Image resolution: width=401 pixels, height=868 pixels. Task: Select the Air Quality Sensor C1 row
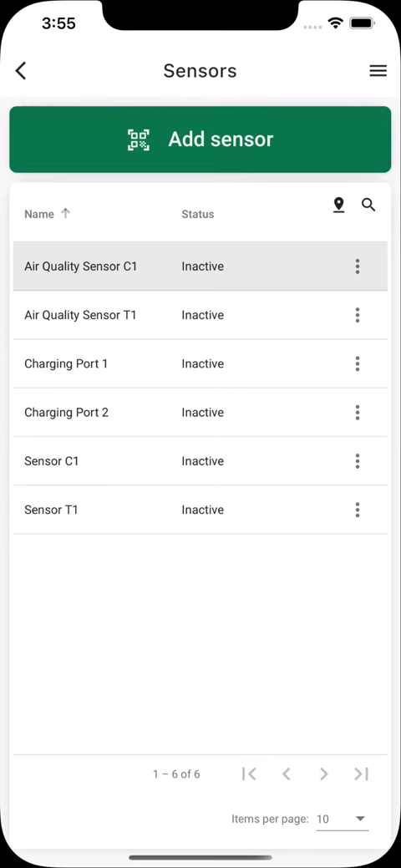tap(200, 266)
